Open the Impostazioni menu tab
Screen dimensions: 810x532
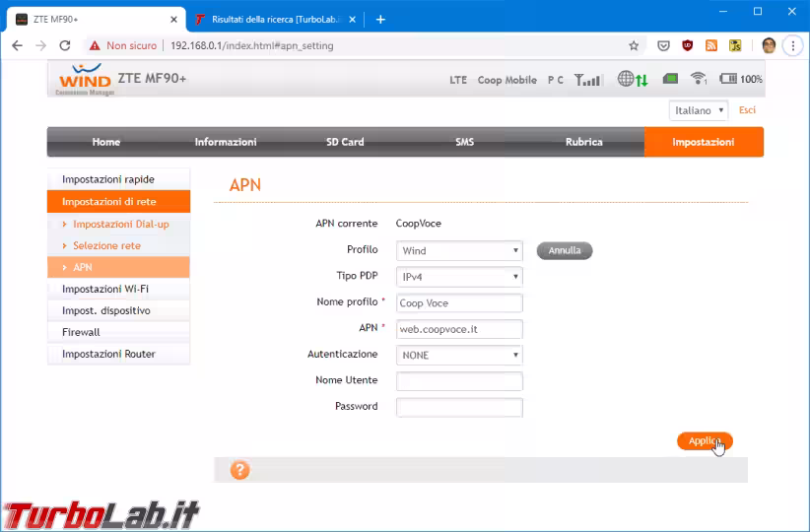(704, 142)
